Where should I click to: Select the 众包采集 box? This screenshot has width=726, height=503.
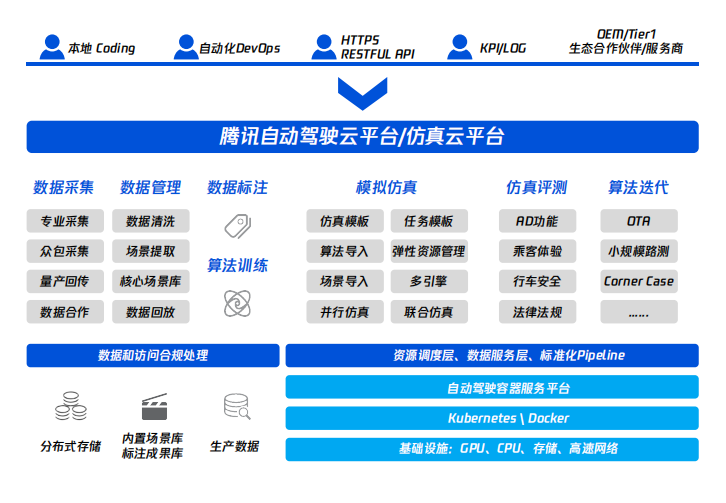click(x=65, y=251)
